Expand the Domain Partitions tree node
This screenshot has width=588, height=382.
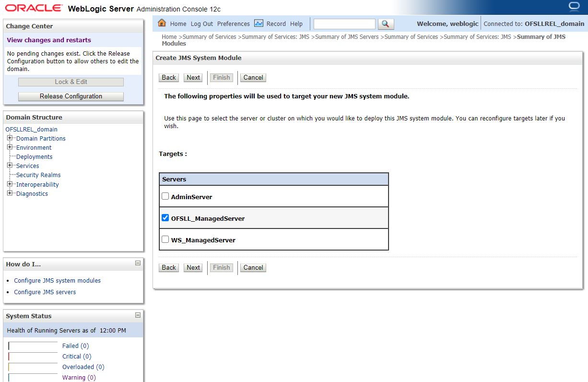tap(10, 138)
